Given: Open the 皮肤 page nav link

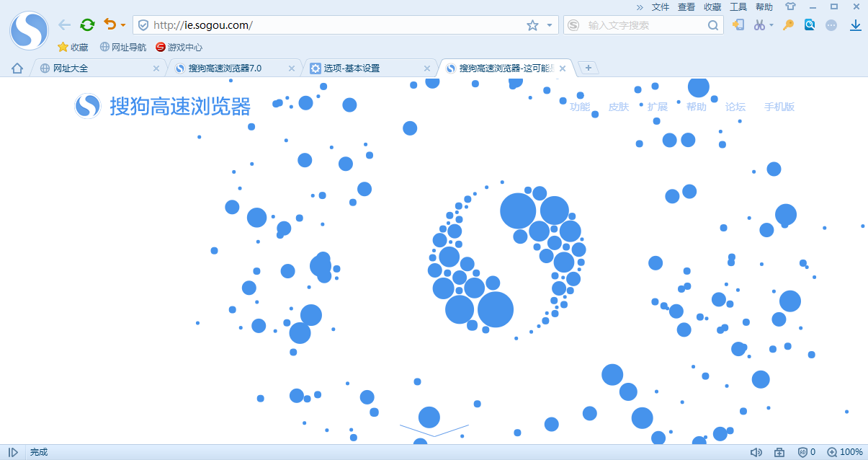Looking at the screenshot, I should click(619, 107).
